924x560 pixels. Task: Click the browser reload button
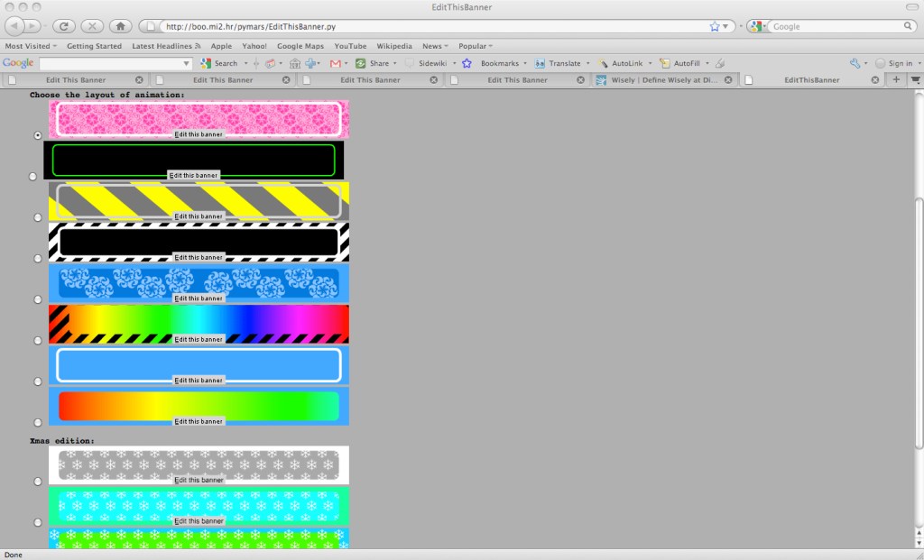click(x=64, y=26)
